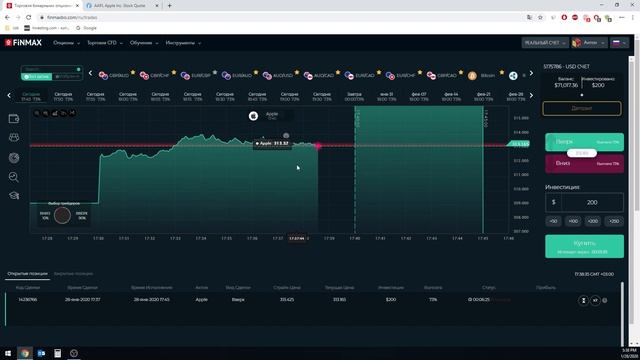Image resolution: width=640 pixels, height=360 pixels.
Task: Open the Опционы dropdown menu
Action: pyautogui.click(x=67, y=43)
